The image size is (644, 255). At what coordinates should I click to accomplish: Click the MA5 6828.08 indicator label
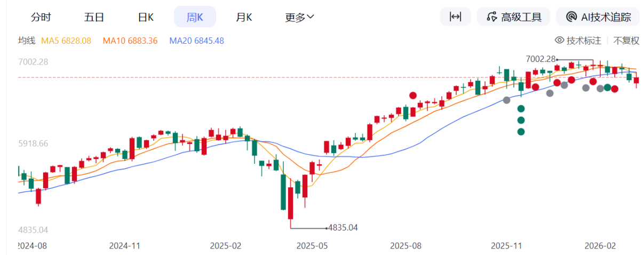[x=66, y=41]
